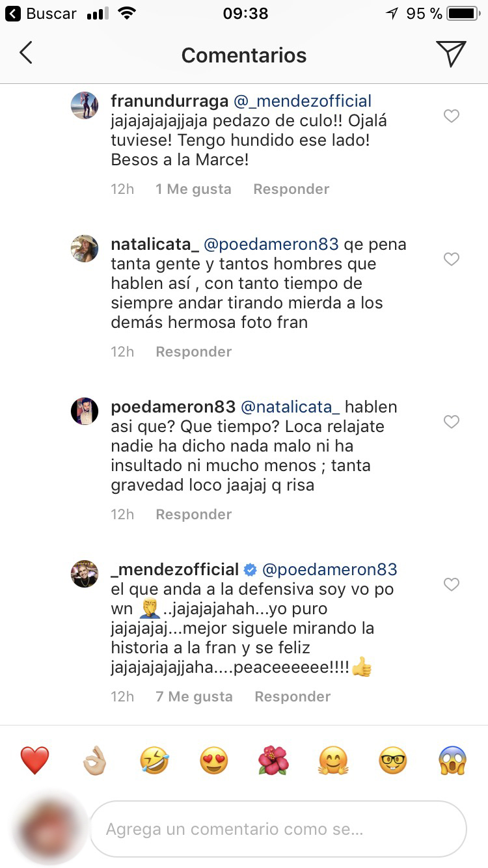
Task: Insert heart-eyes emoji reaction
Action: tap(214, 760)
